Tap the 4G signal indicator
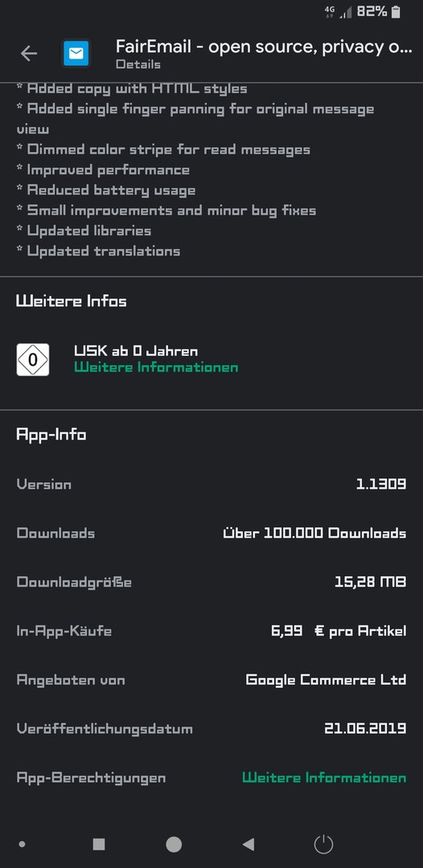The width and height of the screenshot is (423, 868). (330, 11)
